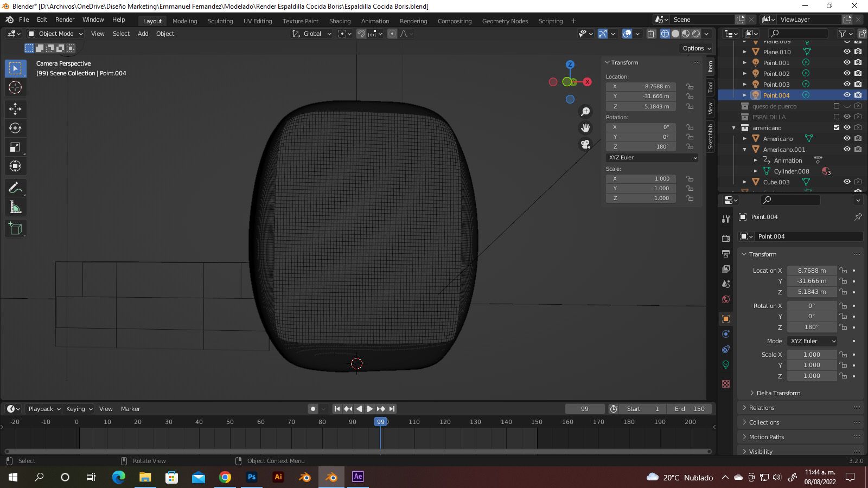Open the Object Mode dropdown
This screenshot has width=868, height=488.
(x=55, y=34)
